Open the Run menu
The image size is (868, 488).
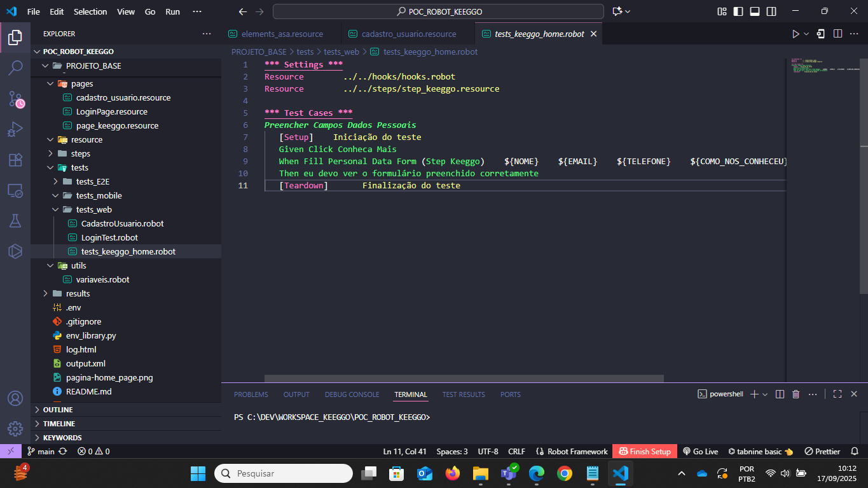click(x=172, y=11)
